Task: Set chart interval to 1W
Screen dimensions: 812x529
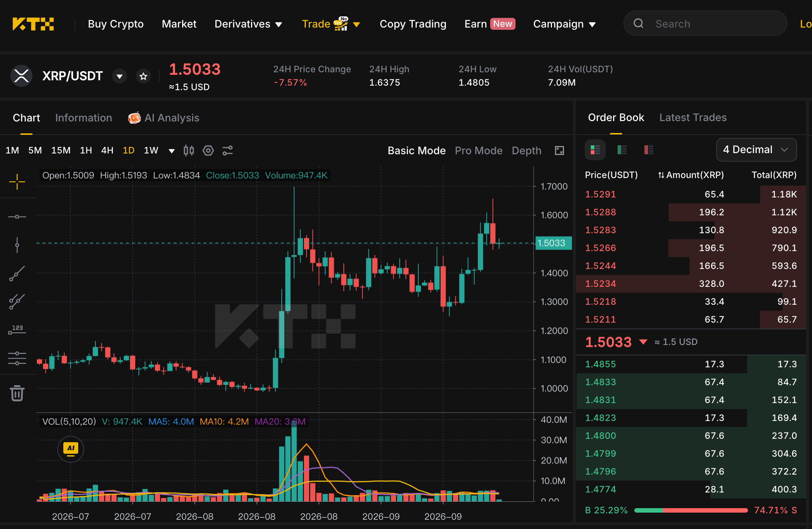Action: tap(151, 151)
